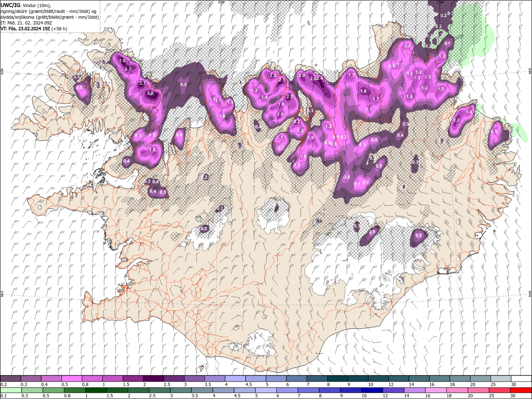Click the 'slydda/snjókoma' legend description line

50,17
